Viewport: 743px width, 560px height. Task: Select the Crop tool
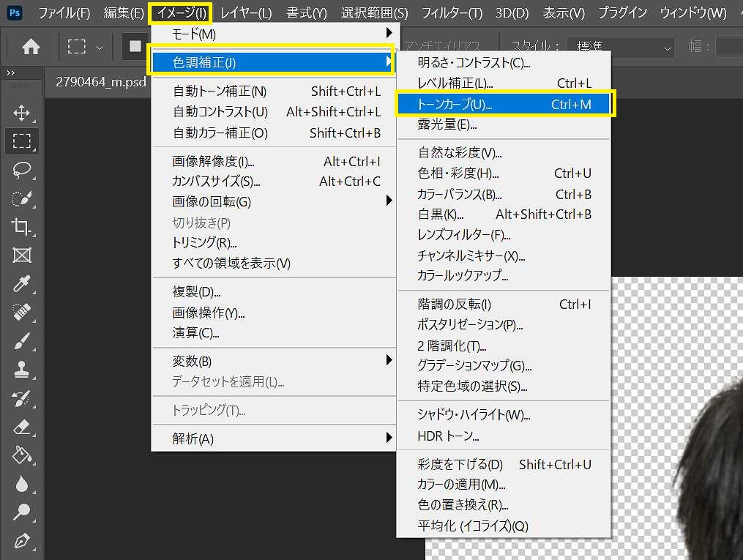[x=22, y=227]
